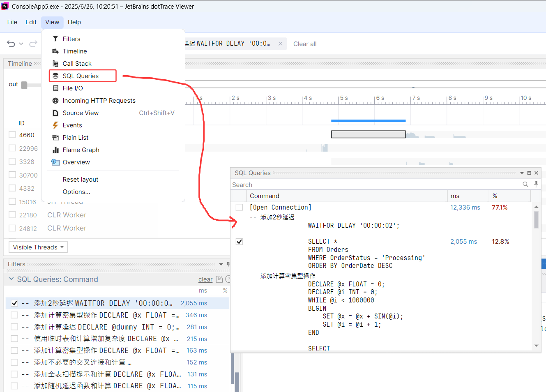Image resolution: width=546 pixels, height=392 pixels.
Task: Uncheck the SELECT * FROM Orders query checkbox
Action: click(239, 242)
